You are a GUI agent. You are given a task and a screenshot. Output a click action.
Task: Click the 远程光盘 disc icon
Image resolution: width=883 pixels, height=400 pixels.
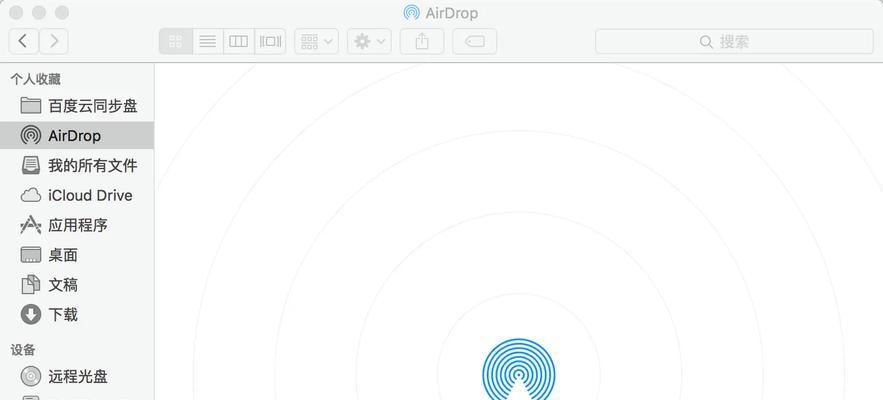click(x=30, y=375)
